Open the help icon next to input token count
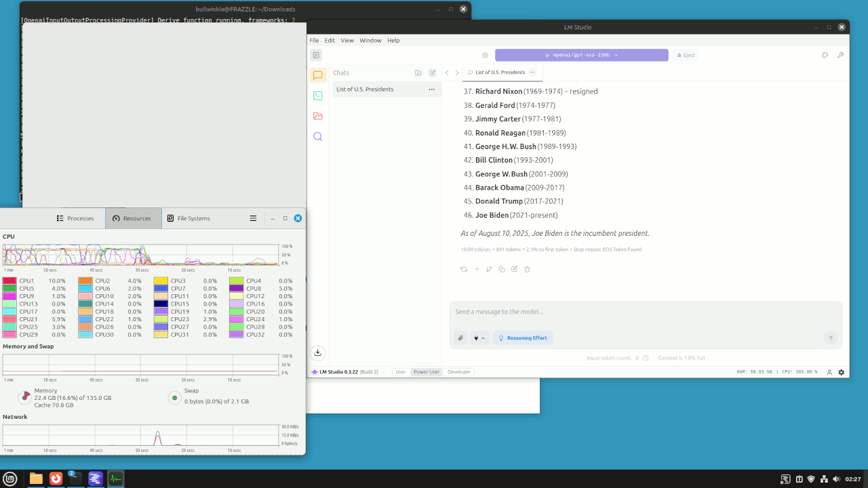Screen dimensions: 868x488 click(x=646, y=358)
